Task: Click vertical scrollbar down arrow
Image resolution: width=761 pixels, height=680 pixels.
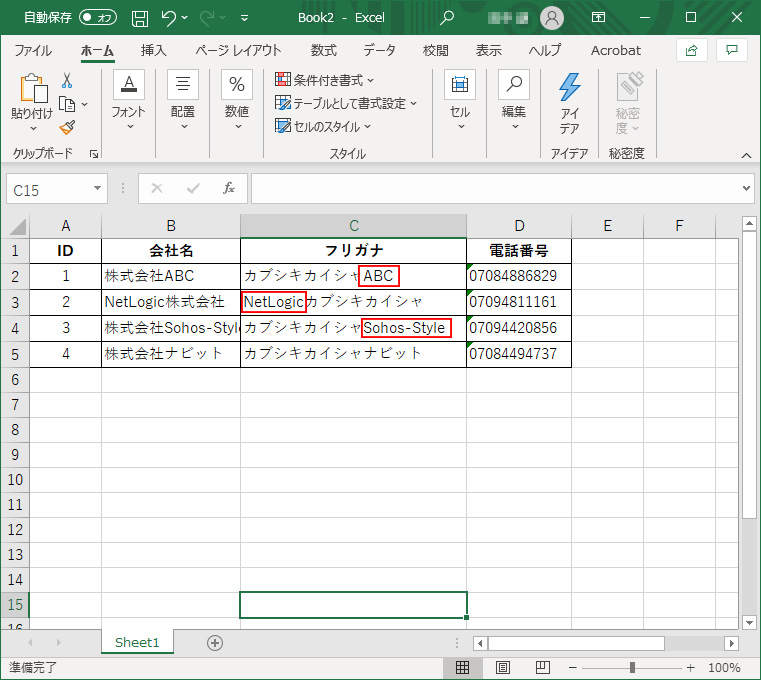Action: click(x=749, y=623)
